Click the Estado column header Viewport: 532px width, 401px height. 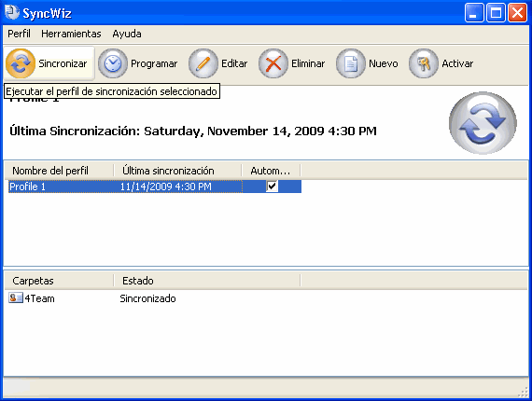[207, 281]
